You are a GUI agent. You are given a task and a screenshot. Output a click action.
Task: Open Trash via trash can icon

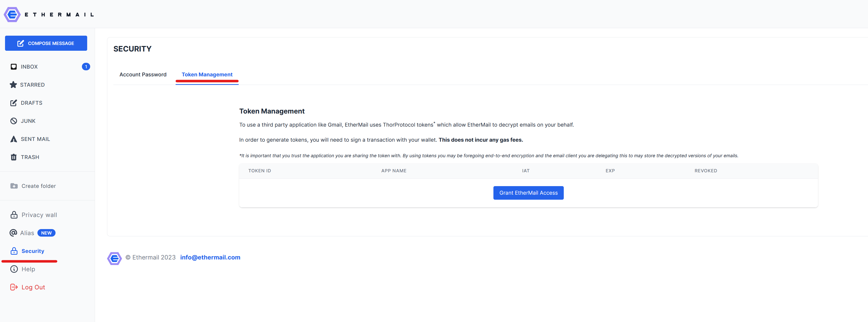[14, 157]
